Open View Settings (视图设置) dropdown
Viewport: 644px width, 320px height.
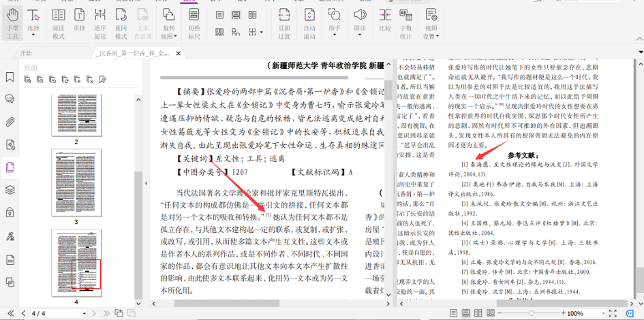click(x=431, y=23)
